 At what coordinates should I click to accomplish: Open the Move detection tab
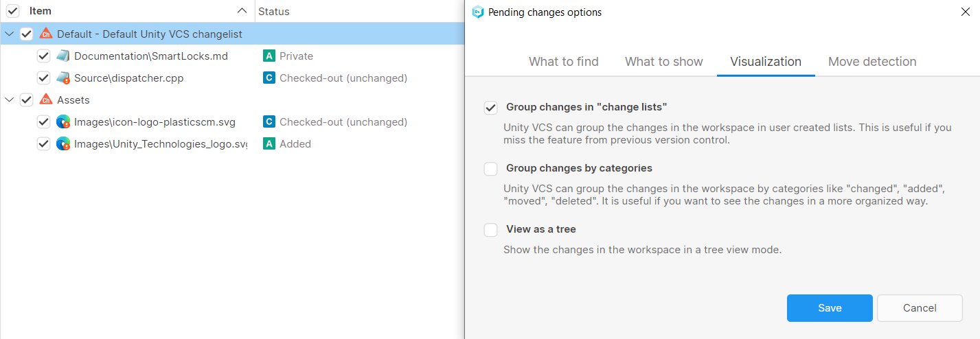tap(871, 62)
